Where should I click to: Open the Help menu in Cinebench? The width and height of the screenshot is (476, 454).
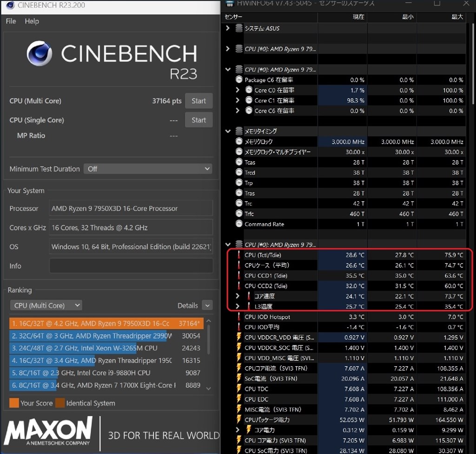click(32, 21)
